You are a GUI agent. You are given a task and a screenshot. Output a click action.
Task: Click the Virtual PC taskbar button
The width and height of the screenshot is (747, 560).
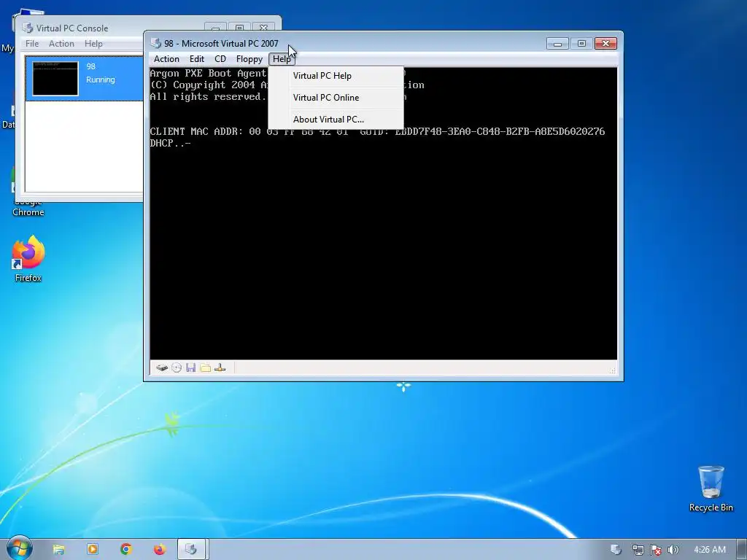(x=192, y=550)
